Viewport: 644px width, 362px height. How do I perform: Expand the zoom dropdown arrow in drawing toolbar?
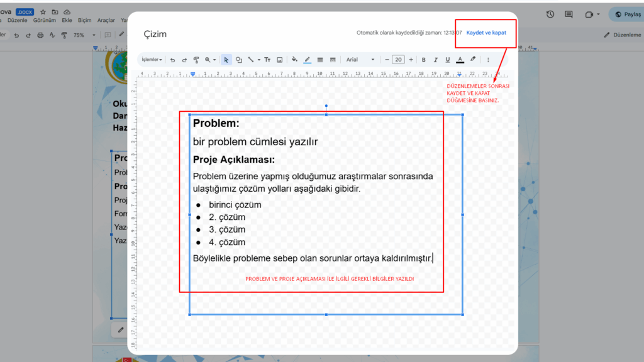tap(214, 60)
